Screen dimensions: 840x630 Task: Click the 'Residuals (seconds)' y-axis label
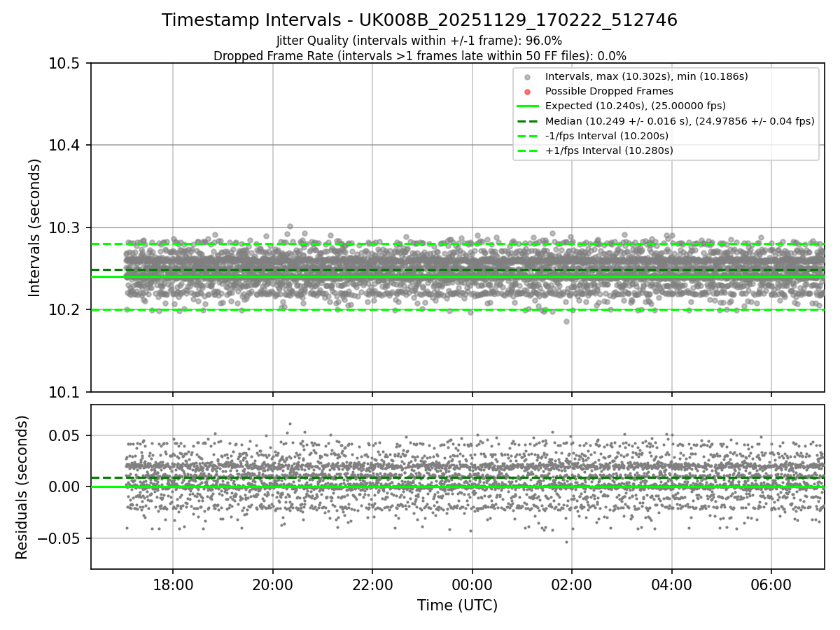point(22,487)
